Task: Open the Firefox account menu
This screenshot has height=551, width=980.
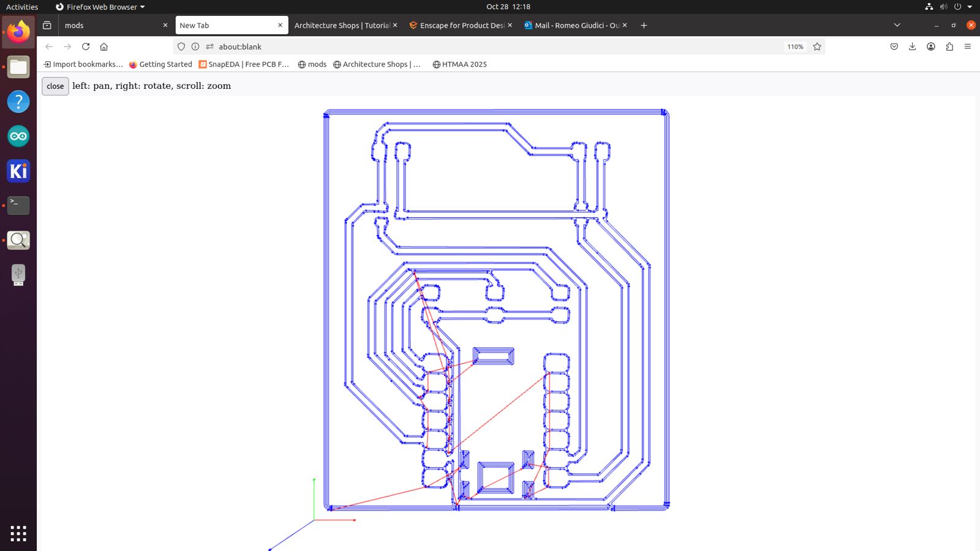Action: (x=931, y=47)
